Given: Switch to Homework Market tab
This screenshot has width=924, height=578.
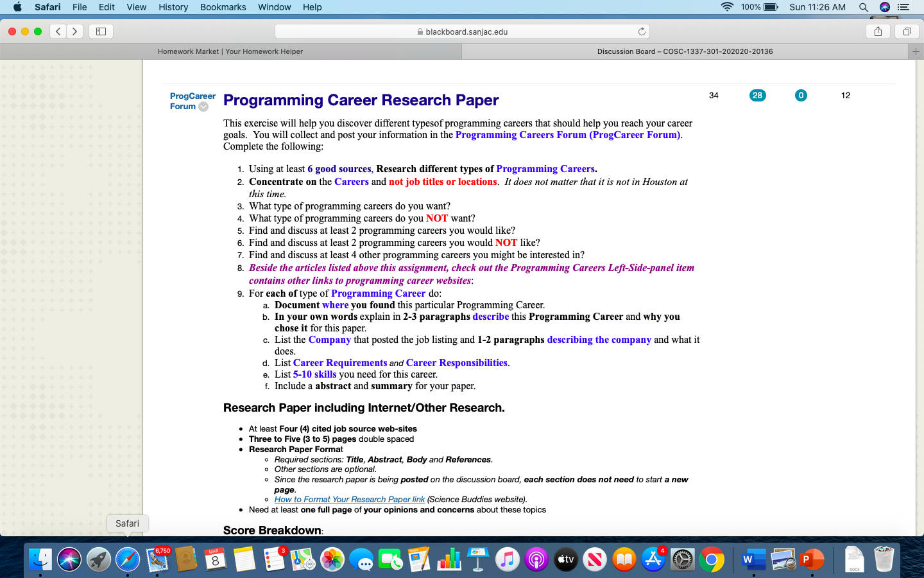Looking at the screenshot, I should 230,51.
